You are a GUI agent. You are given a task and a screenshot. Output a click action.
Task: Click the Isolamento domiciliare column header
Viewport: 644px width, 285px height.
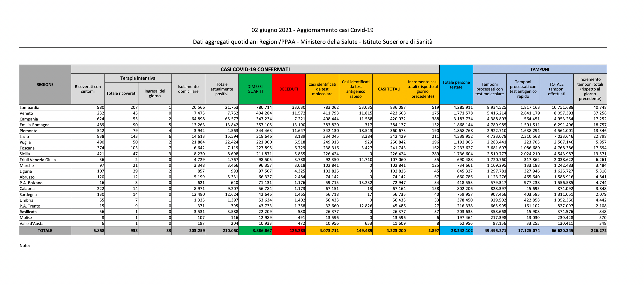[188, 89]
